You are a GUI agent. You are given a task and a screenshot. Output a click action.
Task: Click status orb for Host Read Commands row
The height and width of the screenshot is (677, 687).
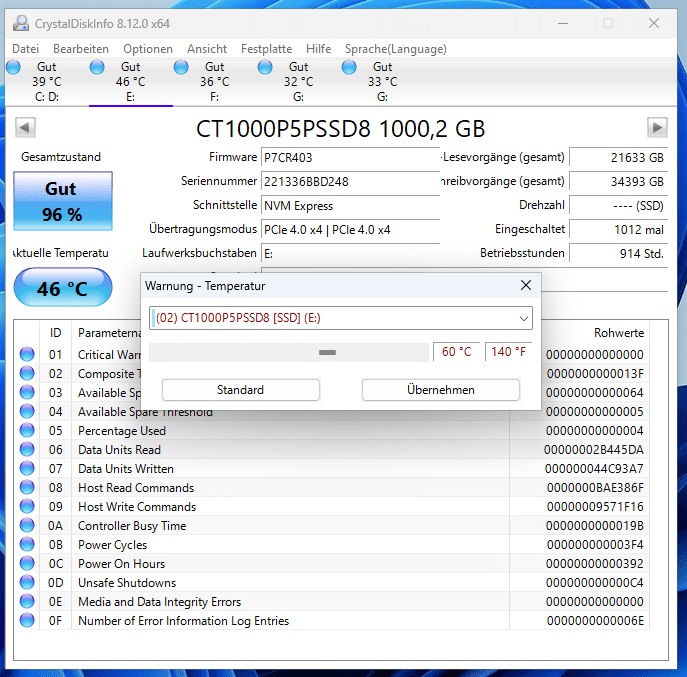click(27, 487)
